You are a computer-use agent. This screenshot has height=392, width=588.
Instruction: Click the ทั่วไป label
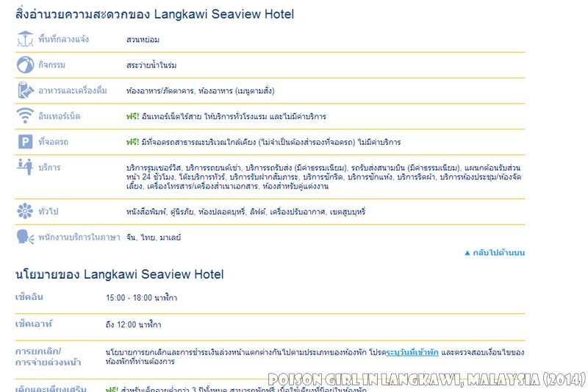(x=49, y=212)
